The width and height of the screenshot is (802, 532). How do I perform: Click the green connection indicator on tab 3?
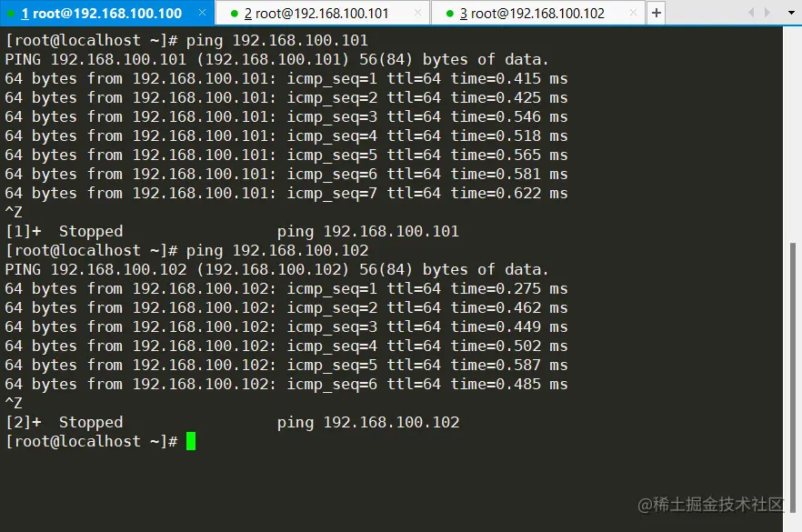click(449, 14)
